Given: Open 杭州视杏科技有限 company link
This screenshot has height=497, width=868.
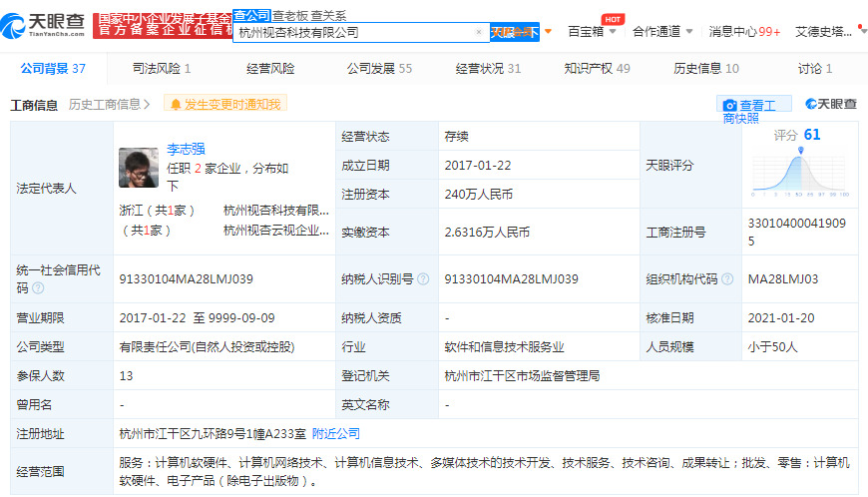Looking at the screenshot, I should pyautogui.click(x=276, y=211).
